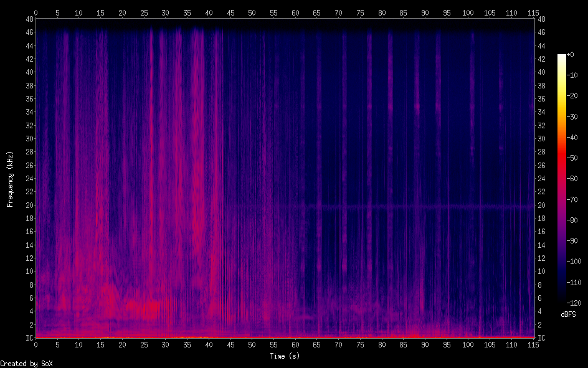Click the 34 label on the right frequency axis
Viewport: 588px width, 368px height.
pyautogui.click(x=541, y=112)
